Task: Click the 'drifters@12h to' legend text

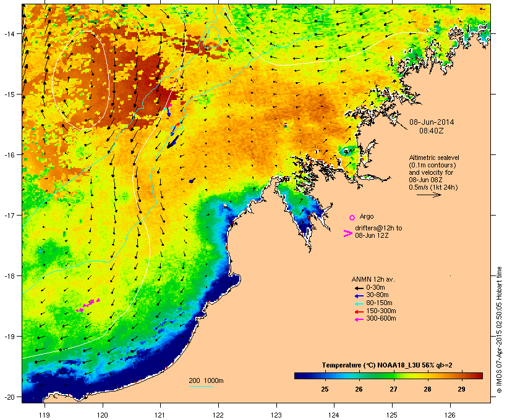Action: (x=378, y=228)
